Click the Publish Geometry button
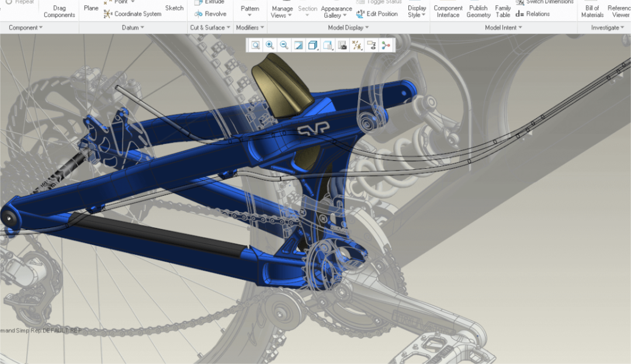The image size is (631, 364). click(x=479, y=11)
